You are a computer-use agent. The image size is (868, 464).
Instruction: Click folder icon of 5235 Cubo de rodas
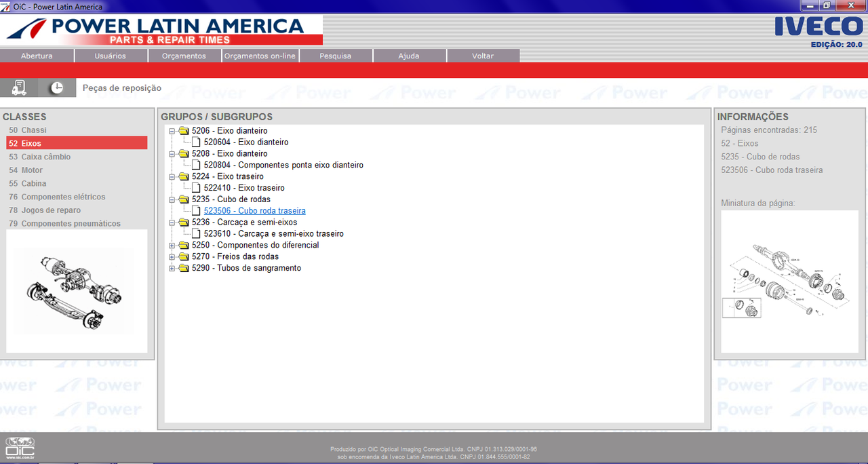click(x=184, y=200)
